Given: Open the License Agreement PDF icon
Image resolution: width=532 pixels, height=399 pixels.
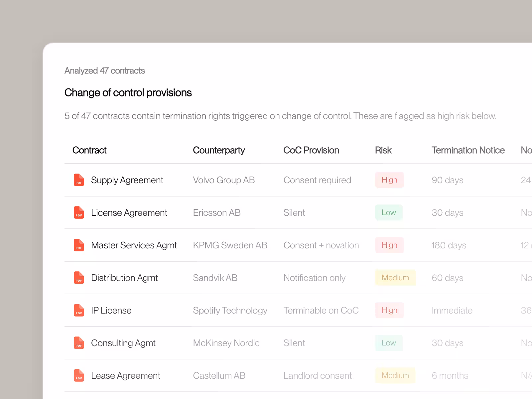Looking at the screenshot, I should coord(79,212).
